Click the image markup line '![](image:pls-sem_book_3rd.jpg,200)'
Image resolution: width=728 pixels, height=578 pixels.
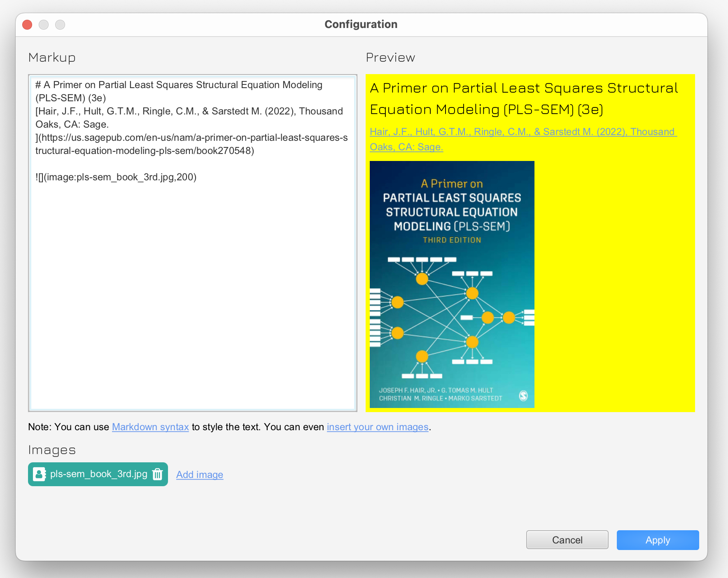116,177
